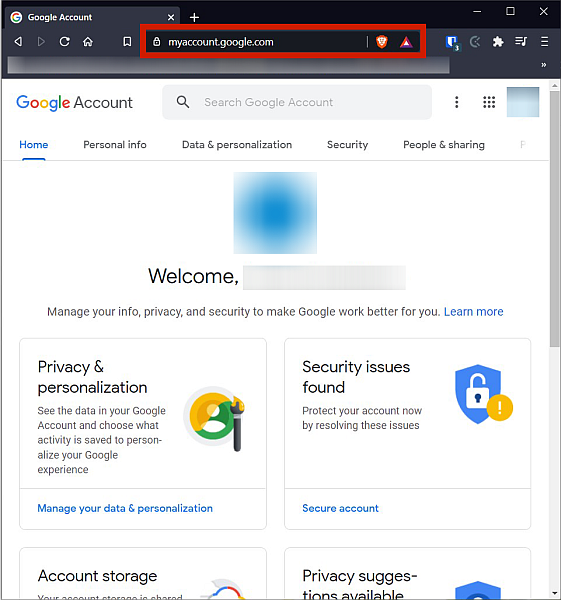Open the Privacy suggestions available card

point(408,574)
